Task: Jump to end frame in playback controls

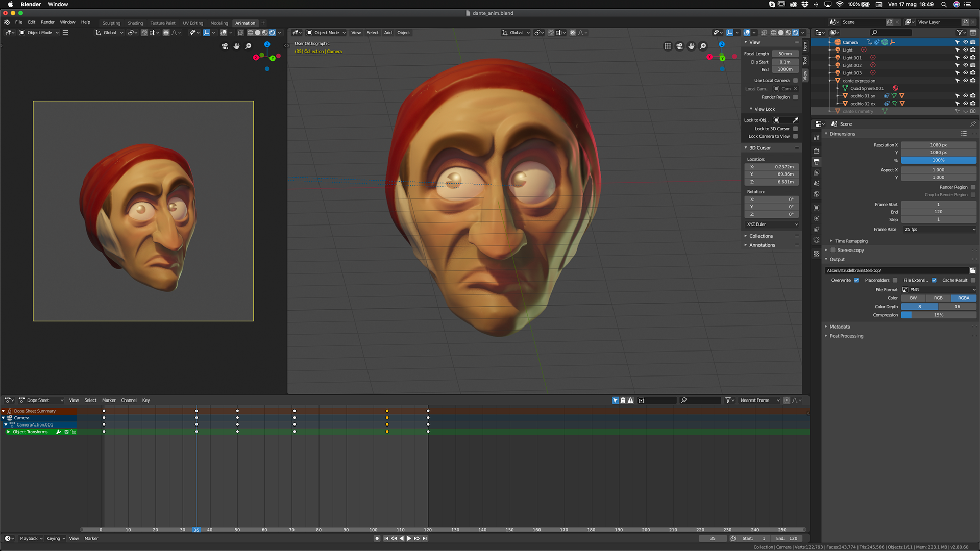Action: (425, 539)
